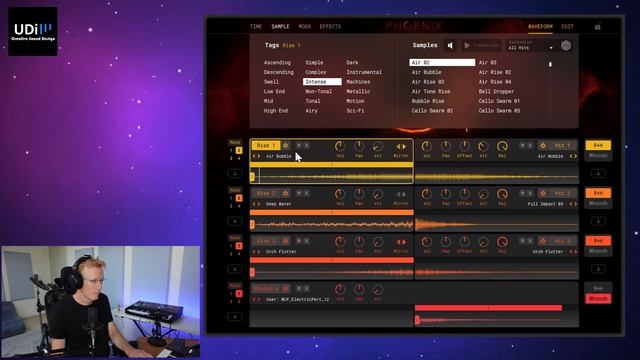Click the speaker preview icon beside Samples
The height and width of the screenshot is (360, 640).
[x=450, y=46]
